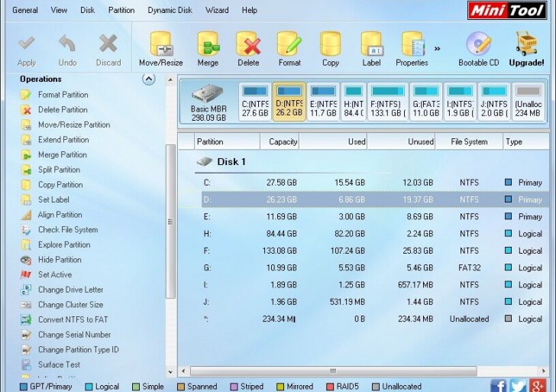Image resolution: width=556 pixels, height=392 pixels.
Task: Choose Delete Partition in Operations
Action: [63, 109]
